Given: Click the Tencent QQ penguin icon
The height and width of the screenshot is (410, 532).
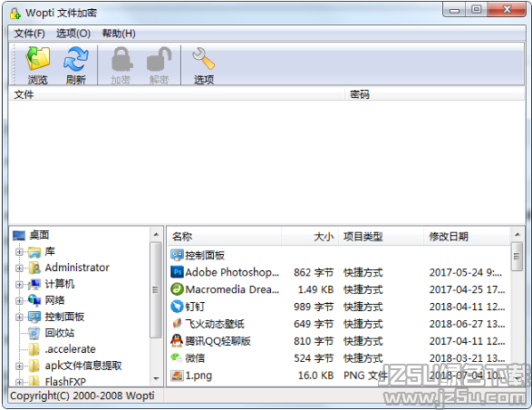Looking at the screenshot, I should click(177, 341).
